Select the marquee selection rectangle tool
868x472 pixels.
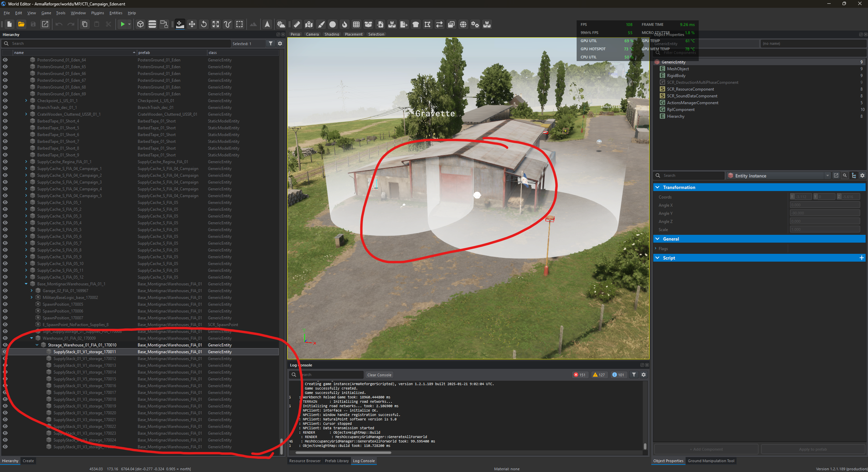[x=239, y=24]
